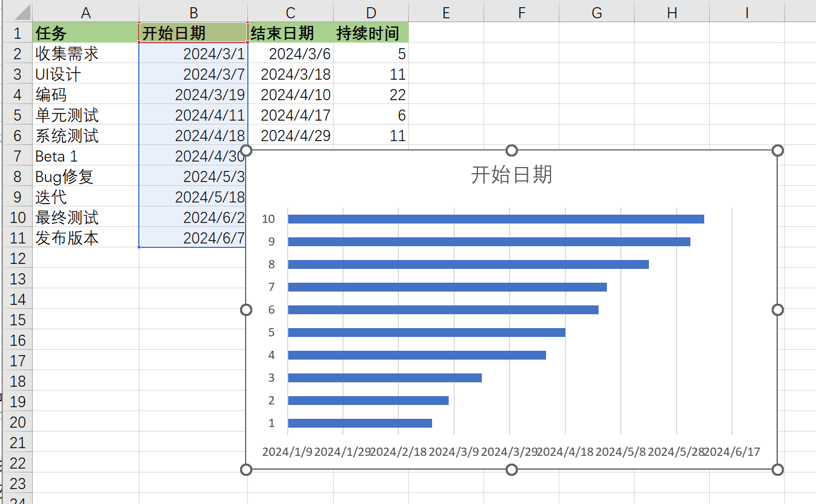816x504 pixels.
Task: Select the 单元测试 cell
Action: [x=86, y=115]
